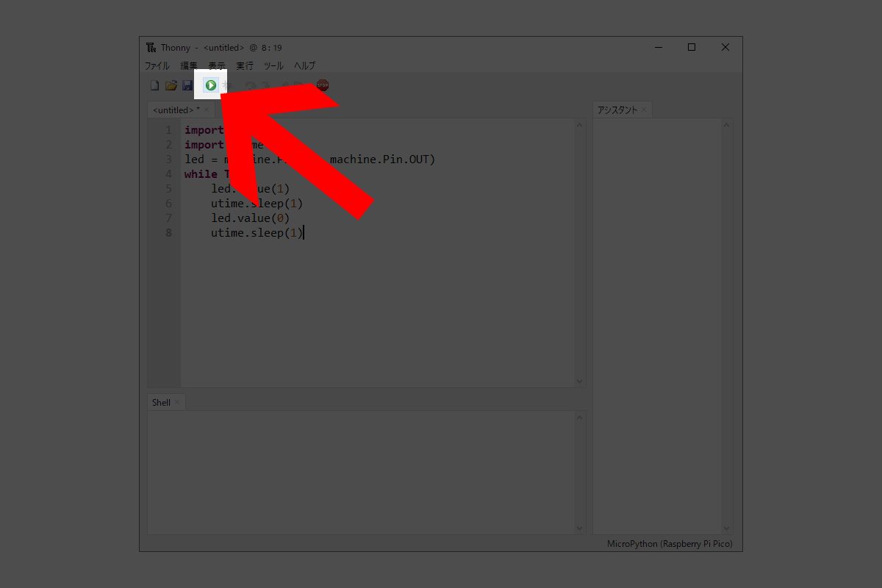The image size is (882, 588).
Task: Open the ツール menu
Action: coord(273,65)
